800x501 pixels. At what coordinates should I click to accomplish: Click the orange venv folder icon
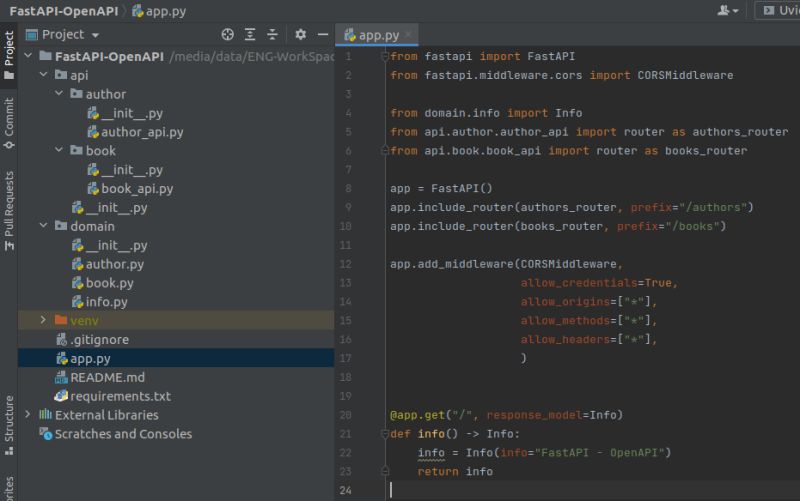pyautogui.click(x=61, y=320)
